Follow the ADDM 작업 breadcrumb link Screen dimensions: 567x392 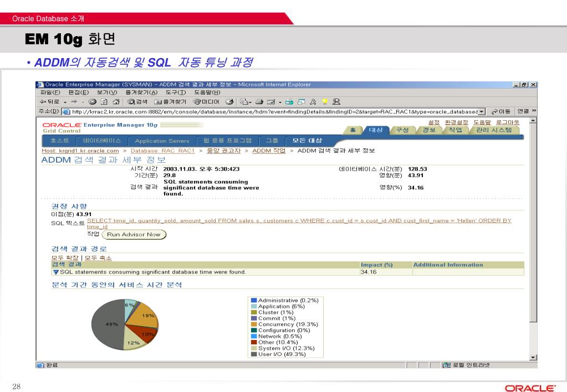tap(269, 151)
